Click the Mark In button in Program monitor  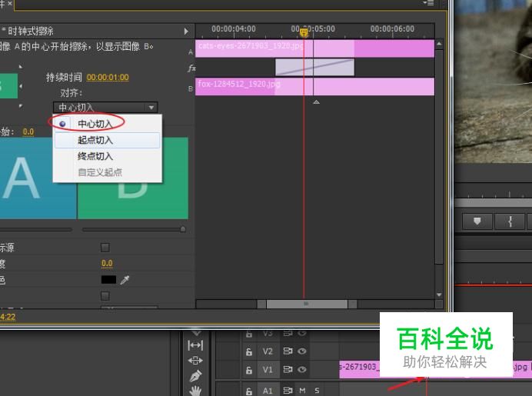[x=510, y=221]
